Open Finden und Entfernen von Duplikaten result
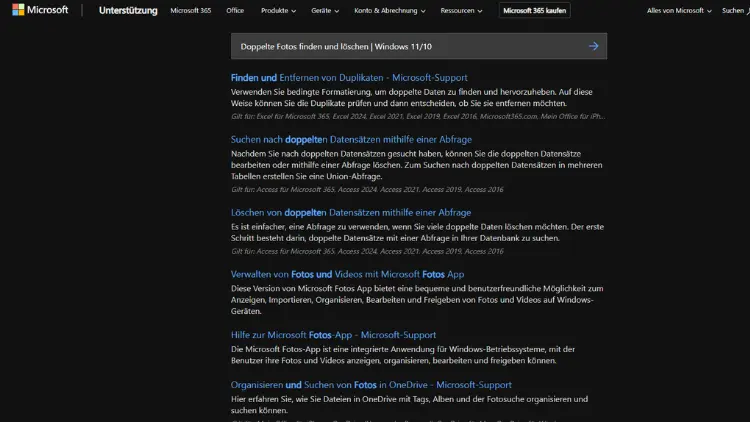This screenshot has width=750, height=422. [x=349, y=78]
